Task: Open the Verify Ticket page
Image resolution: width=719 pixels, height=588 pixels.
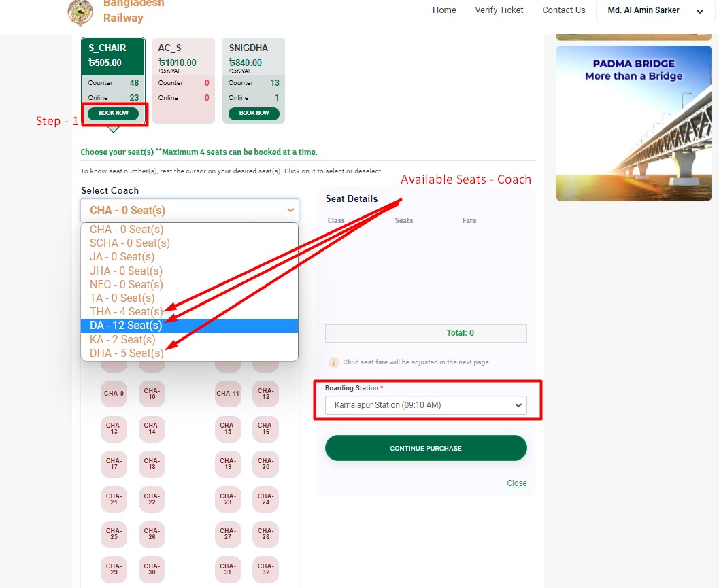Action: (499, 10)
